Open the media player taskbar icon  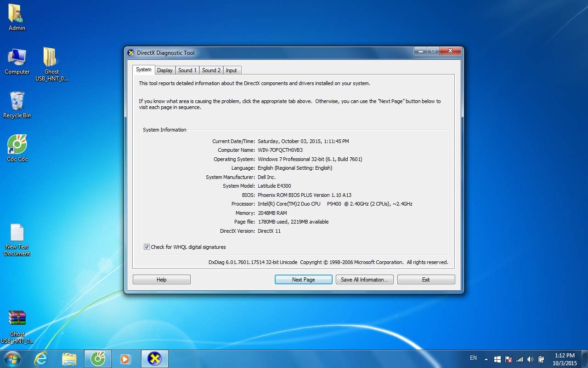(125, 359)
